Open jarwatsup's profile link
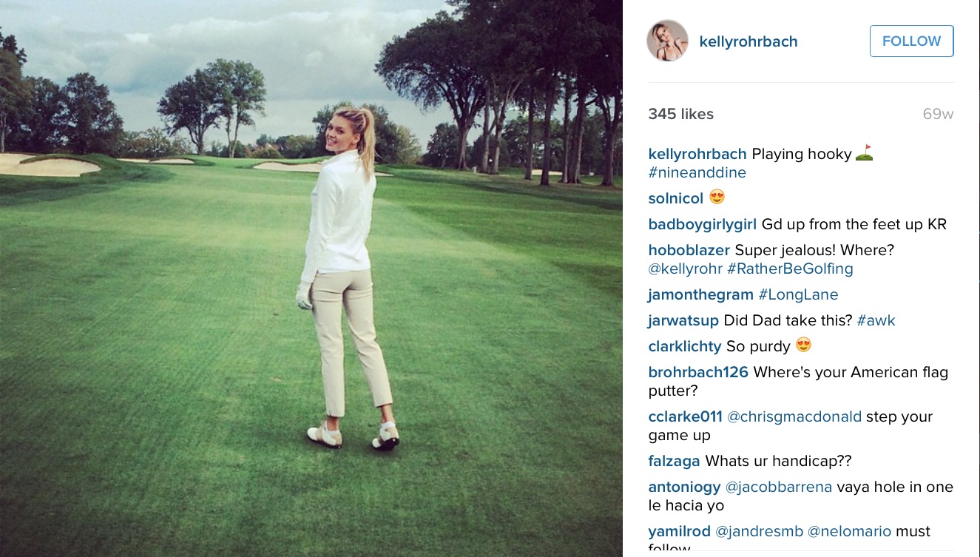Viewport: 980px width, 557px height. 683,321
